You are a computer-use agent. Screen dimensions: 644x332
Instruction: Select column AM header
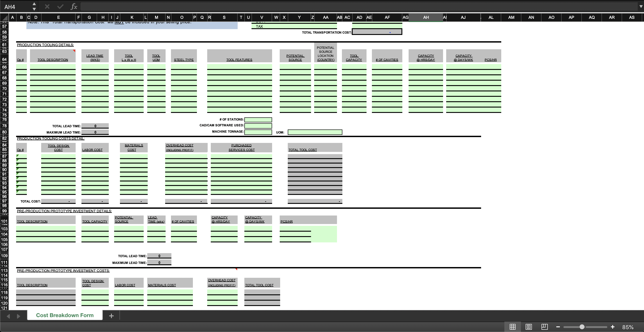511,17
